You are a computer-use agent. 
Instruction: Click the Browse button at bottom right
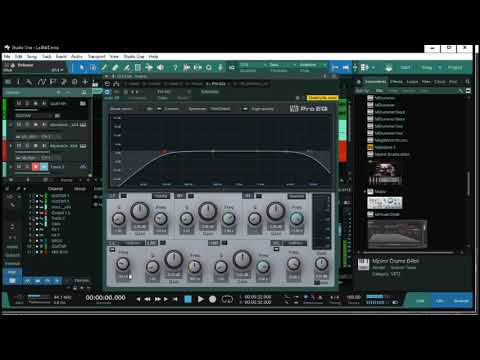(x=461, y=301)
